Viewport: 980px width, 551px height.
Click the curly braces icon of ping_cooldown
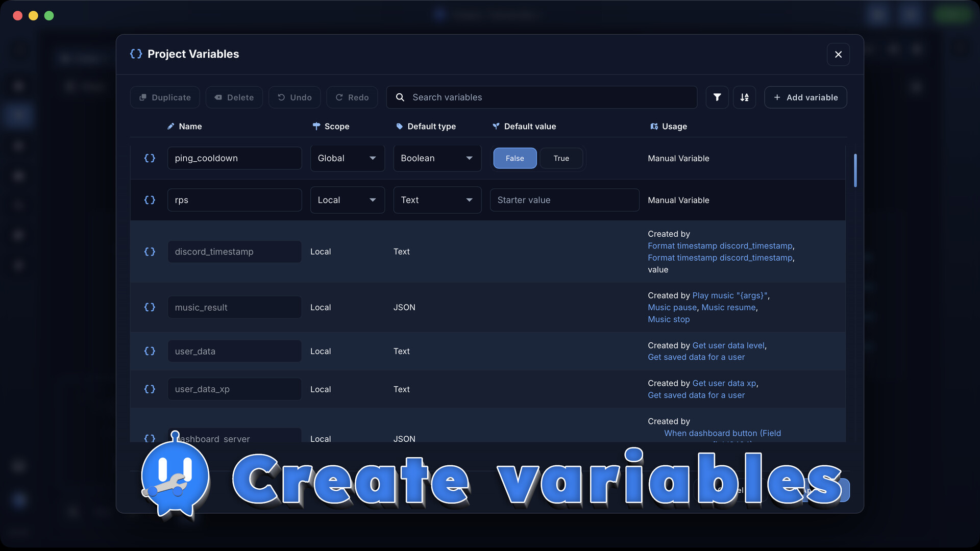click(x=150, y=158)
